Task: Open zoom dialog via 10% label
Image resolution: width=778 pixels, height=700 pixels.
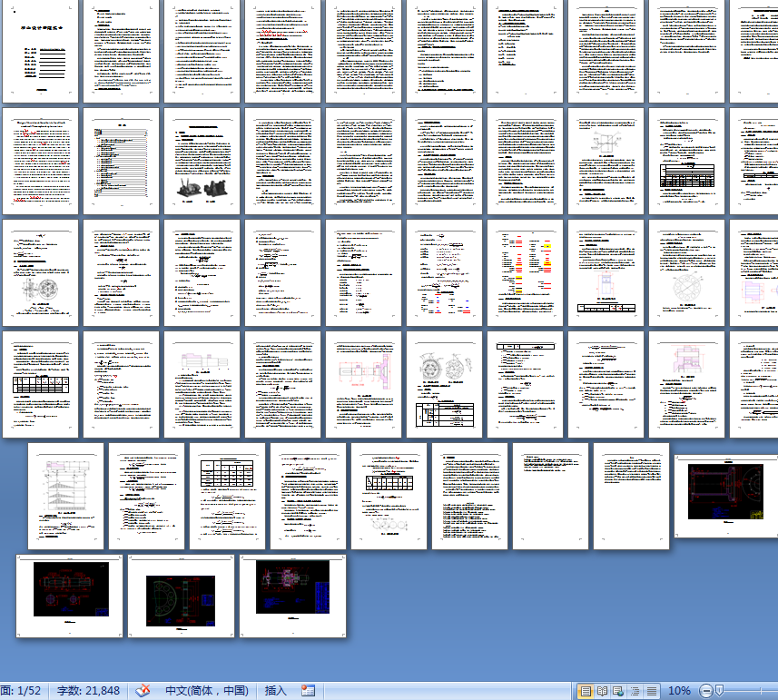Action: pyautogui.click(x=679, y=691)
